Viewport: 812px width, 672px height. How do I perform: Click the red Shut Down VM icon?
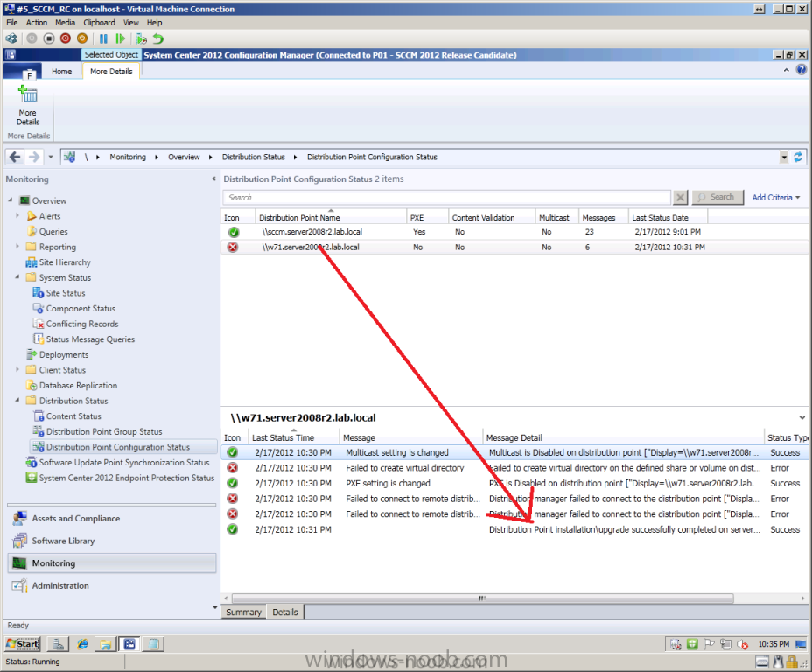(66, 38)
